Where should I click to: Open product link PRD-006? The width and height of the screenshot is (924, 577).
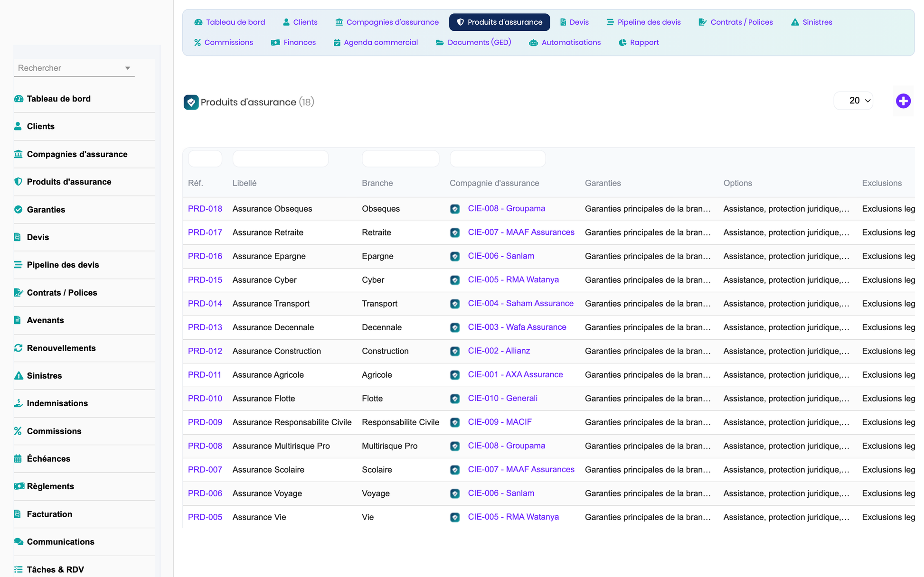[205, 493]
